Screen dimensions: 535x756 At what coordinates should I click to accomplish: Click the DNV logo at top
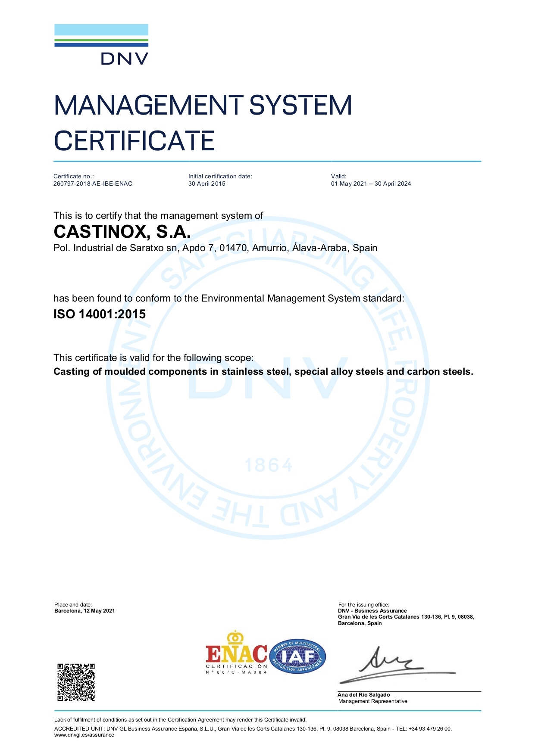(101, 44)
